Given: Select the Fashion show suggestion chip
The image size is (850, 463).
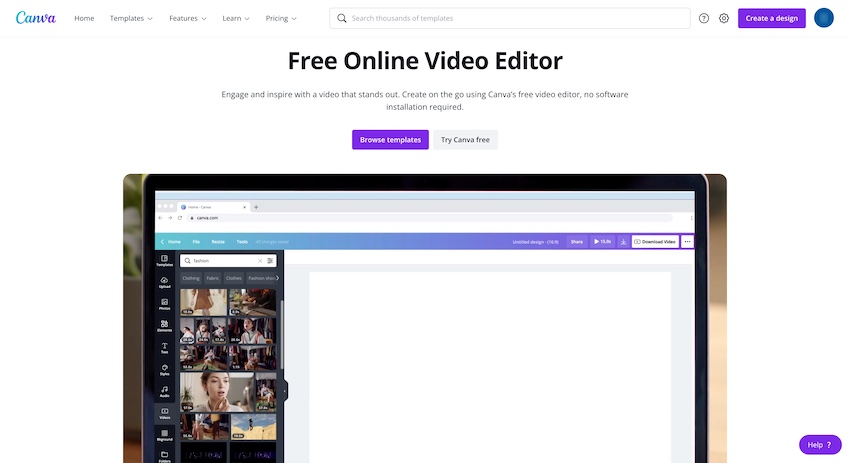Looking at the screenshot, I should pos(261,278).
